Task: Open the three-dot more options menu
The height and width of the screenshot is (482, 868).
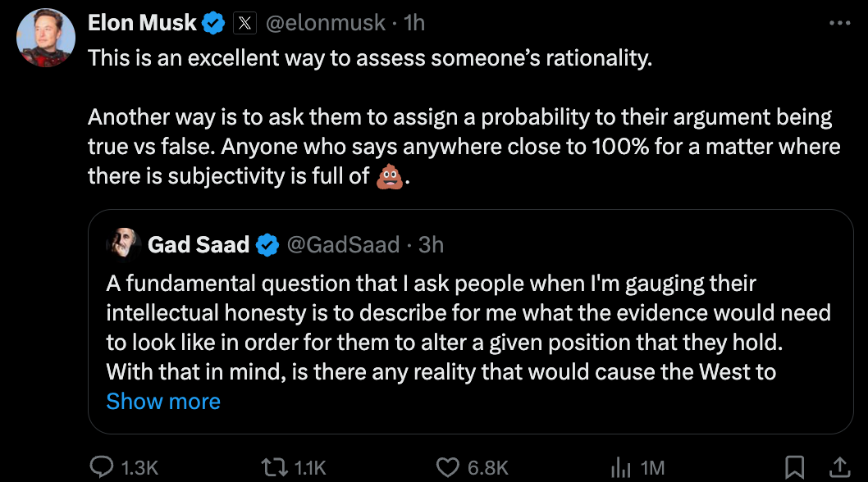Action: pyautogui.click(x=840, y=23)
